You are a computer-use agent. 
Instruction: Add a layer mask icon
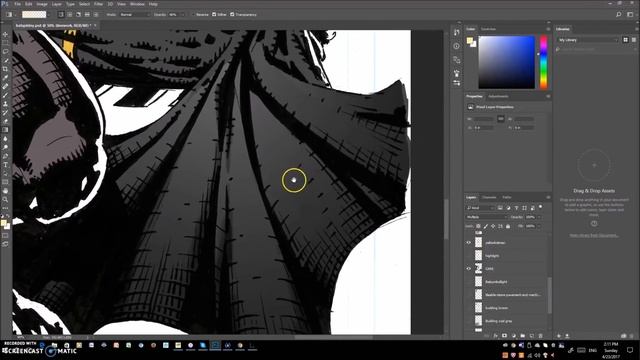click(x=504, y=336)
